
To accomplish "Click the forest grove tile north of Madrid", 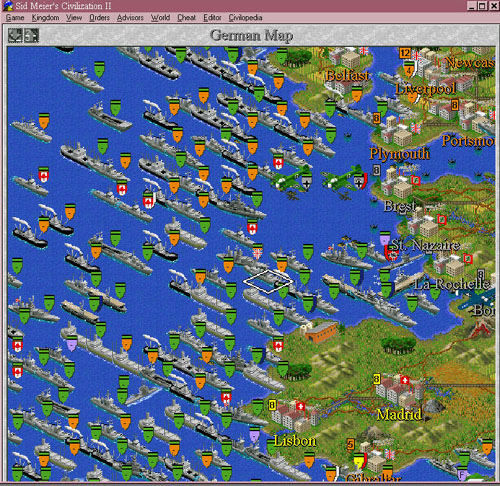I will pos(398,345).
